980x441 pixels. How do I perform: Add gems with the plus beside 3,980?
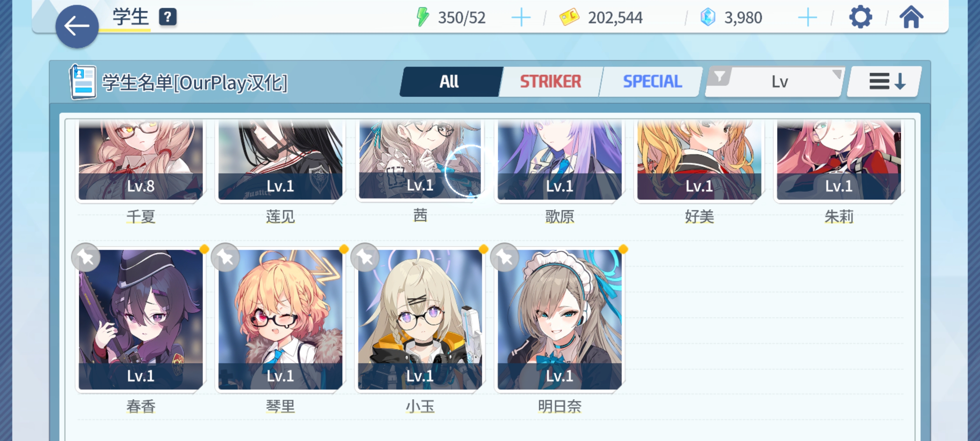pos(807,17)
